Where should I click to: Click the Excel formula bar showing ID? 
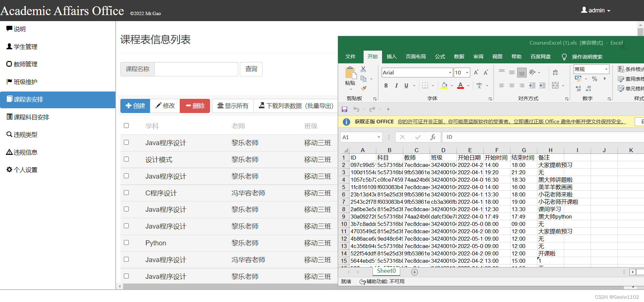543,137
